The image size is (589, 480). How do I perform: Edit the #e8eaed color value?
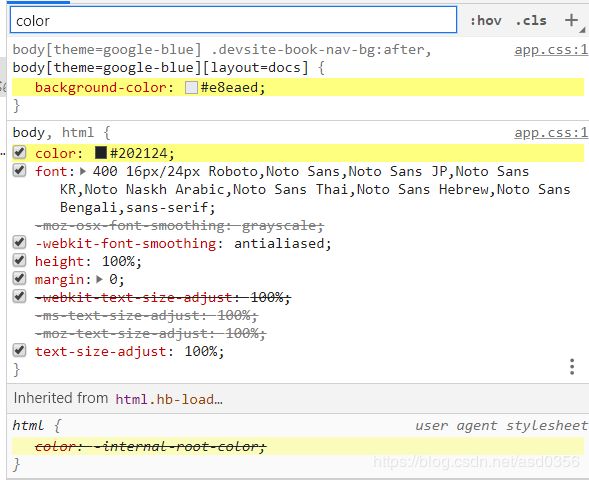tap(229, 88)
